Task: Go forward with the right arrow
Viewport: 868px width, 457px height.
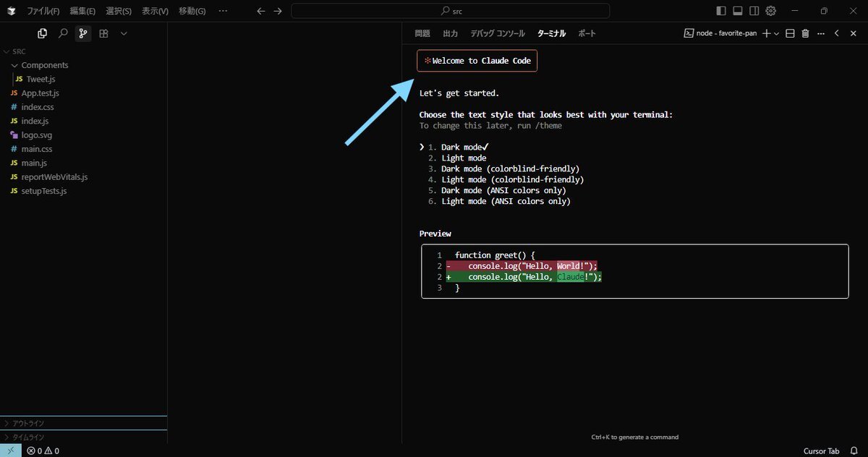Action: pyautogui.click(x=278, y=11)
